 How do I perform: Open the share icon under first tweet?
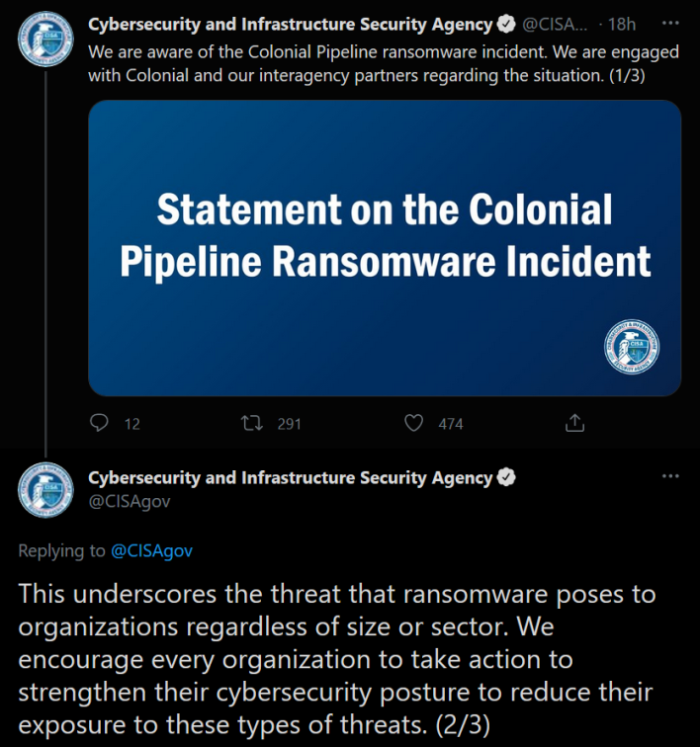click(574, 423)
